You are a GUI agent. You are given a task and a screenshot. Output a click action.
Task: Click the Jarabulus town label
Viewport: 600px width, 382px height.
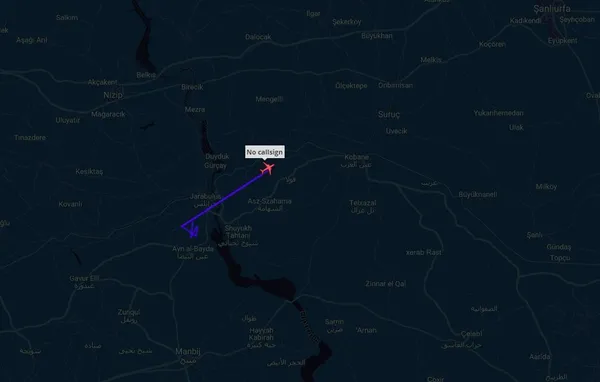tap(205, 196)
